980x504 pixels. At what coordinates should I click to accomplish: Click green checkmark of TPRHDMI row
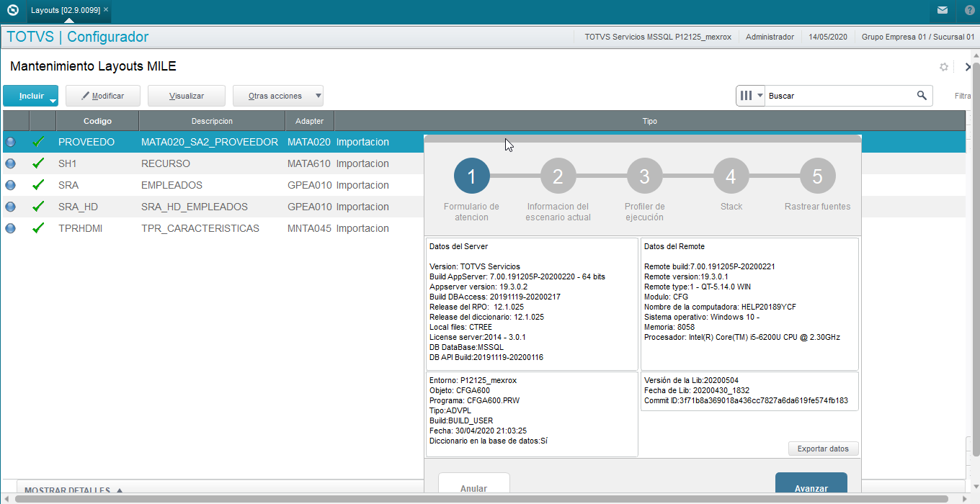(39, 228)
